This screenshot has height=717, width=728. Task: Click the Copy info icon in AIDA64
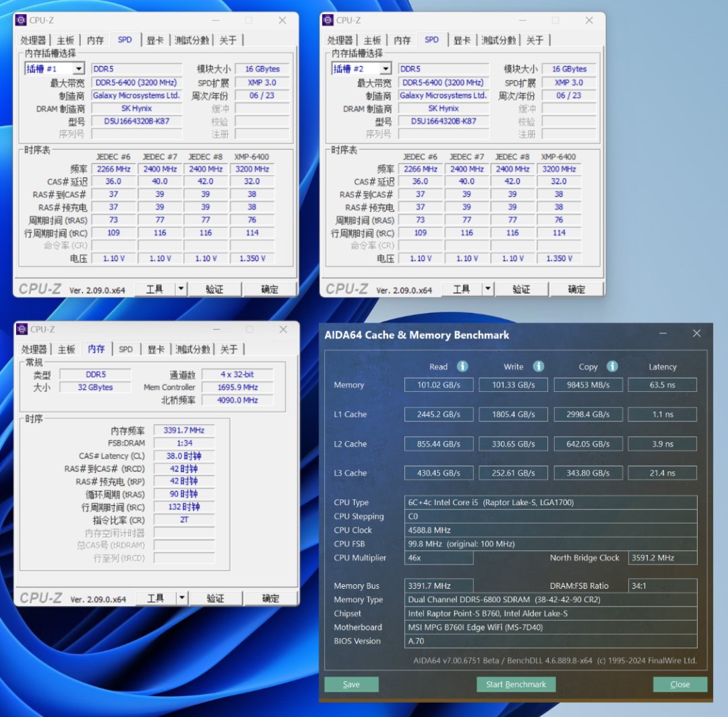pyautogui.click(x=612, y=366)
